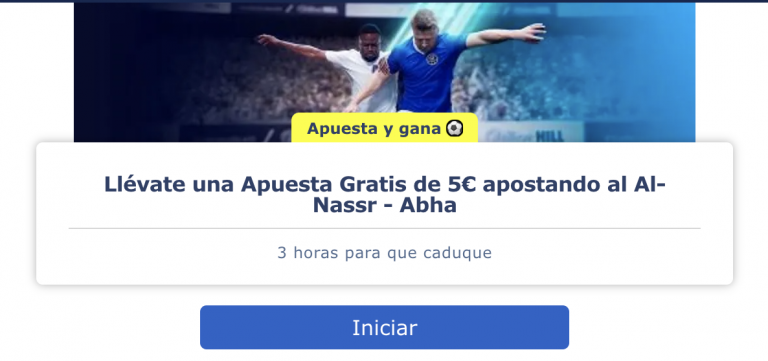Click the blue Iniciar button
This screenshot has height=361, width=768.
[384, 327]
